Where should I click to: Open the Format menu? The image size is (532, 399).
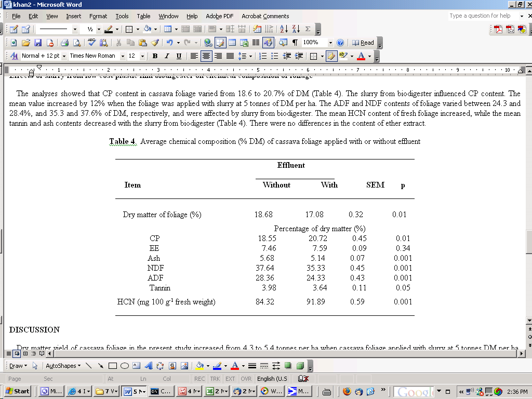pyautogui.click(x=98, y=16)
